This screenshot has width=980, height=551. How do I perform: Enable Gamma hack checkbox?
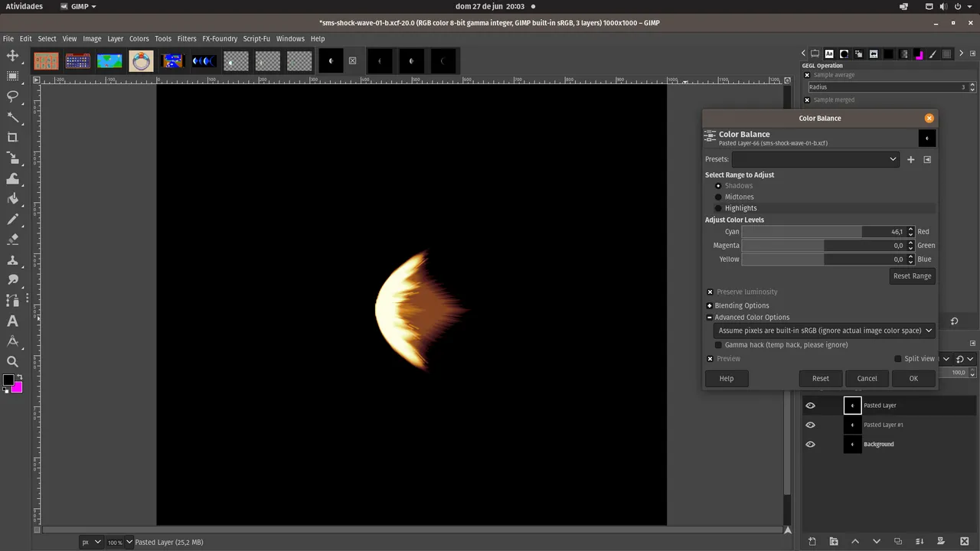[x=718, y=345]
